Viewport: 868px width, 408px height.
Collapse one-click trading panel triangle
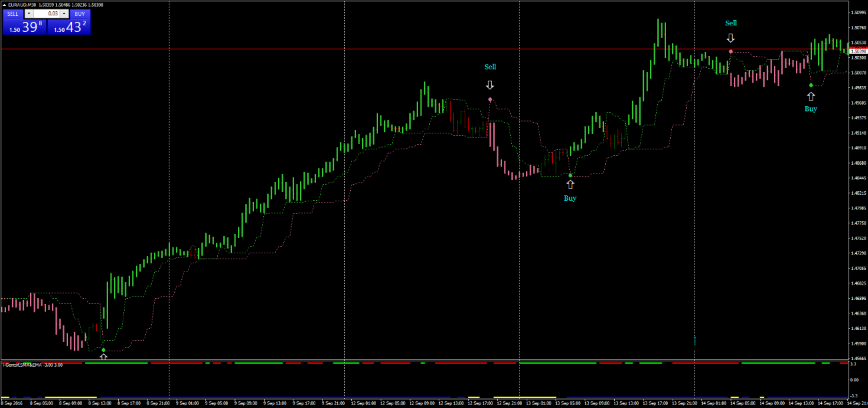[4, 5]
